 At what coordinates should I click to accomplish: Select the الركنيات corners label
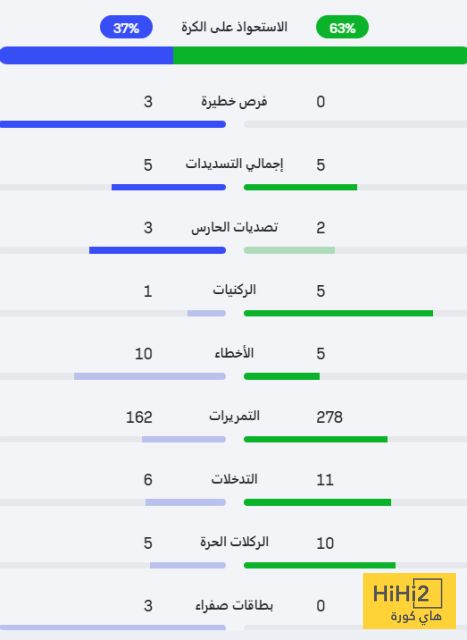coord(234,290)
